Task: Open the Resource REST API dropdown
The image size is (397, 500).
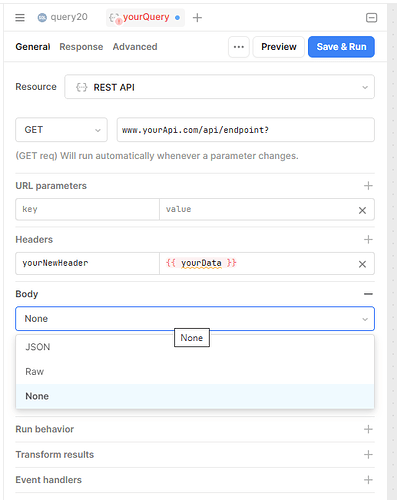Action: (219, 87)
